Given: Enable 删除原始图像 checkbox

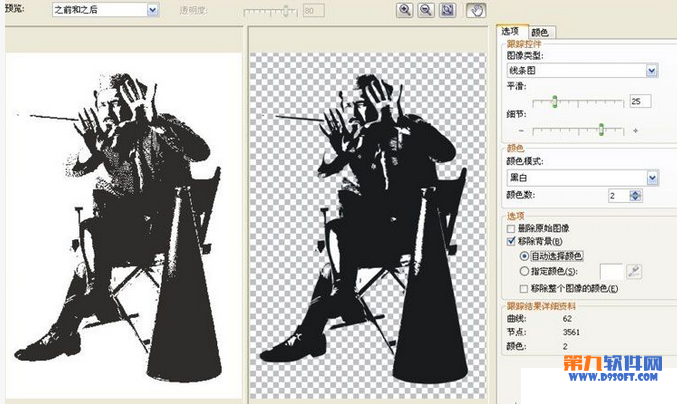Looking at the screenshot, I should pos(511,228).
